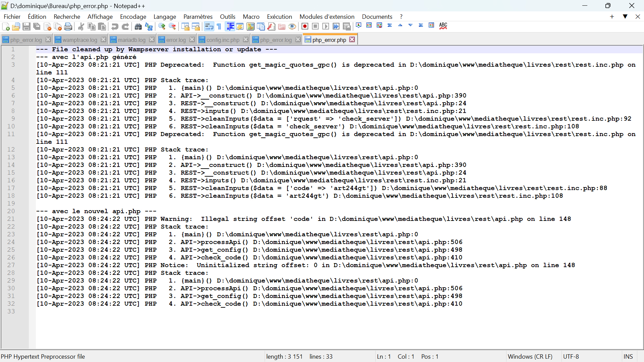This screenshot has width=644, height=362.
Task: Click the Zoom in magnifier icon
Action: (162, 26)
